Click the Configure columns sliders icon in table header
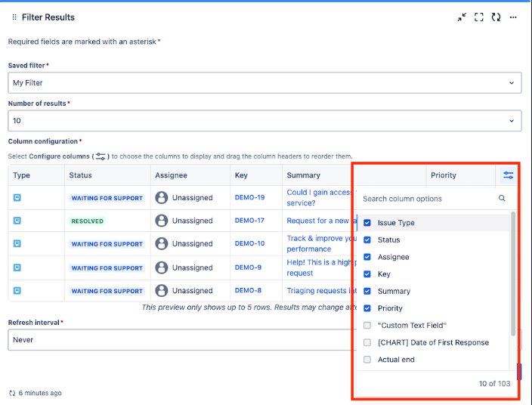The height and width of the screenshot is (405, 532). 508,175
